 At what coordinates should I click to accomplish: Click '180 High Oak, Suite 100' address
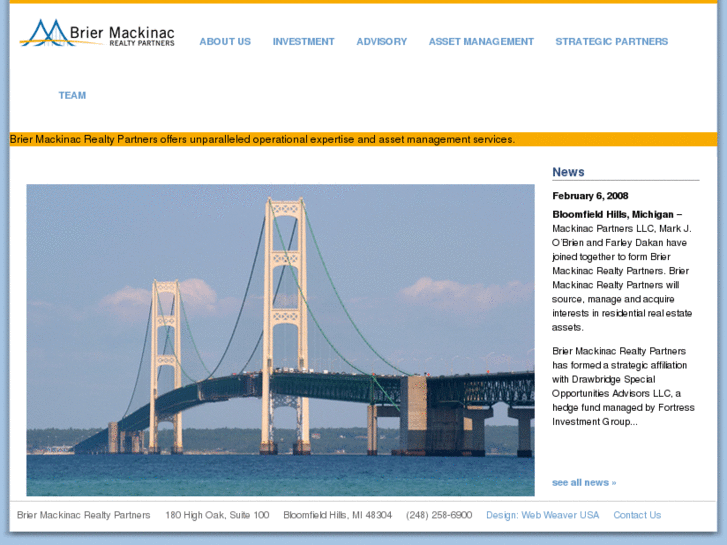click(217, 515)
